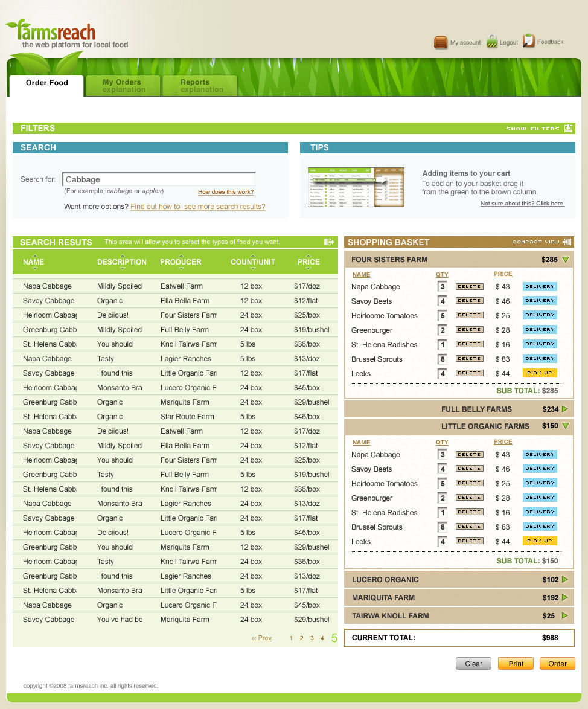Click the Compact View arrow icon
This screenshot has height=709, width=588.
(566, 242)
